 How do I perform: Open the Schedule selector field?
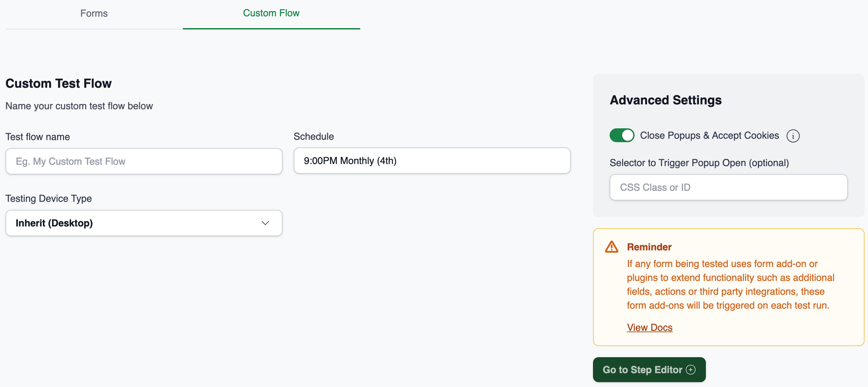coord(432,161)
